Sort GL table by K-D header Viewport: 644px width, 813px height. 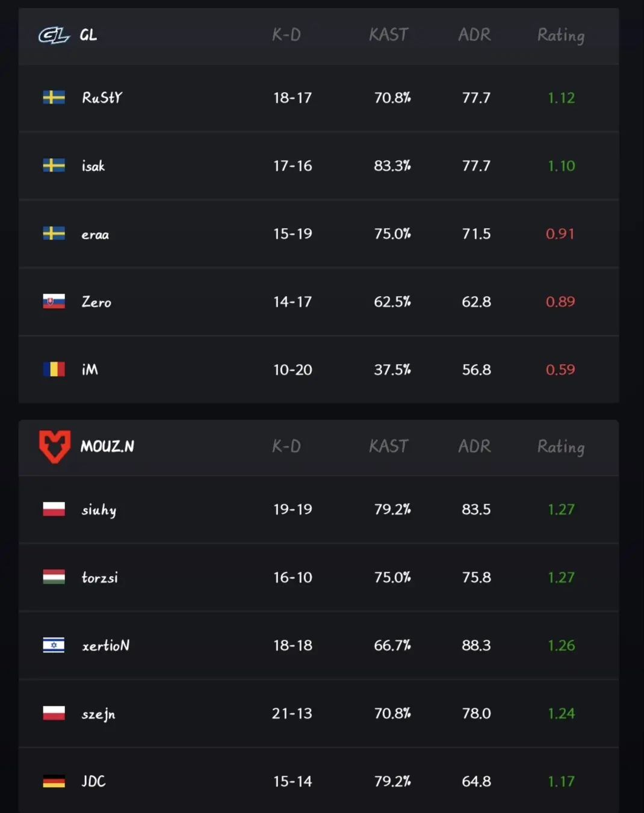(x=286, y=35)
